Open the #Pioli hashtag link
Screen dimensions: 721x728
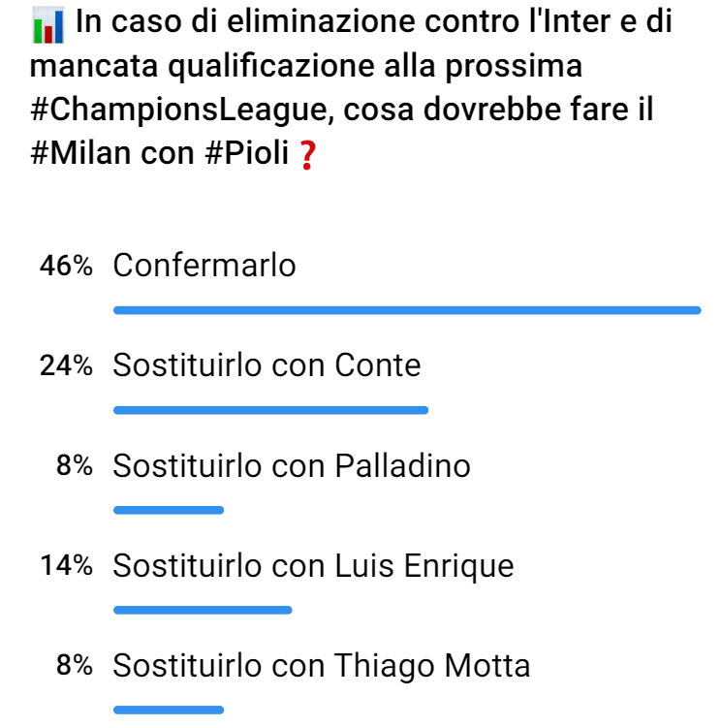244,153
